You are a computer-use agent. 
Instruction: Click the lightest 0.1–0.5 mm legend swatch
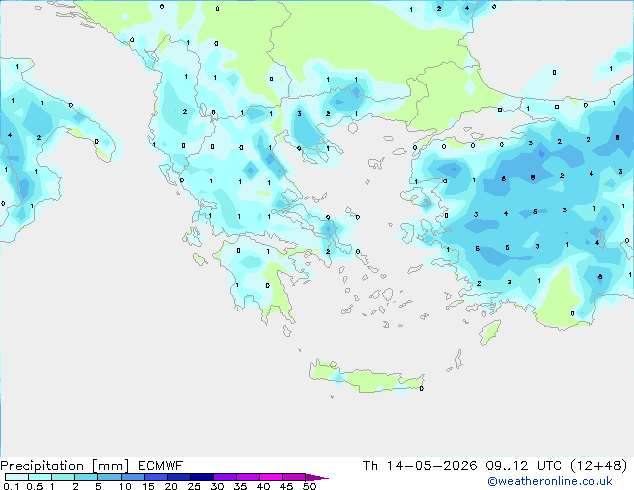click(17, 477)
